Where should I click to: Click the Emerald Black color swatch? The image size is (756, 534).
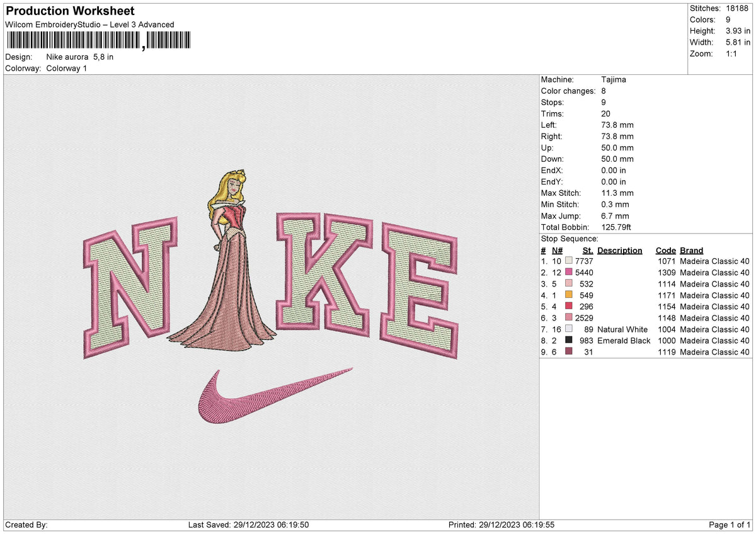pos(569,340)
